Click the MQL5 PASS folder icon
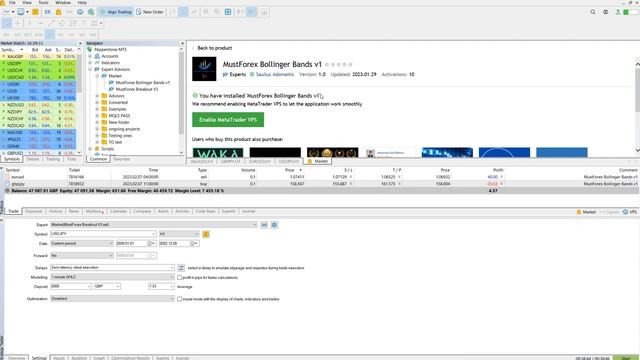The image size is (640, 360). coord(104,116)
